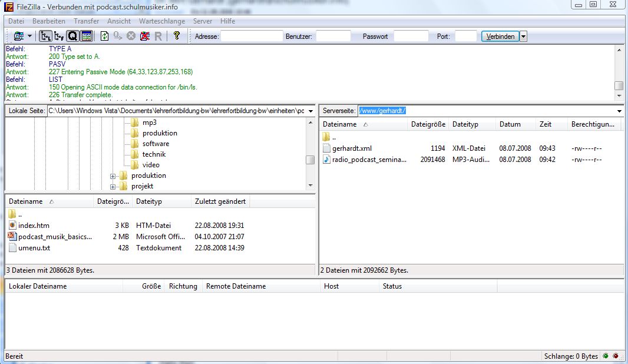Screen dimensions: 628x364
Task: Open the Transfer menu
Action: point(86,21)
